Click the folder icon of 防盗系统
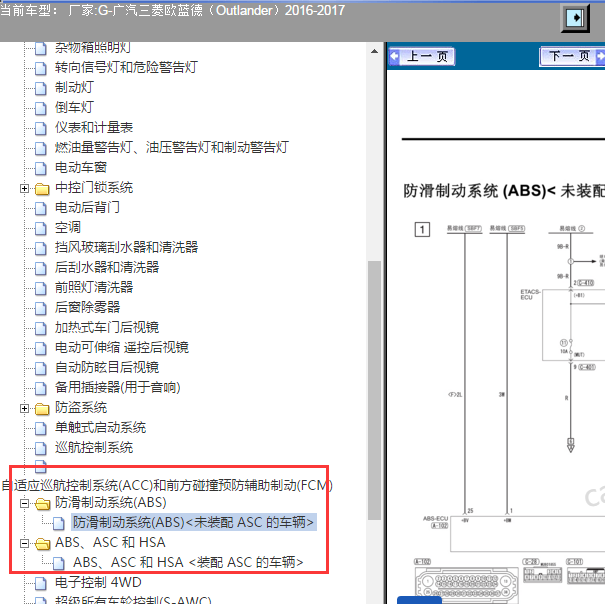Image resolution: width=605 pixels, height=604 pixels. click(42, 409)
